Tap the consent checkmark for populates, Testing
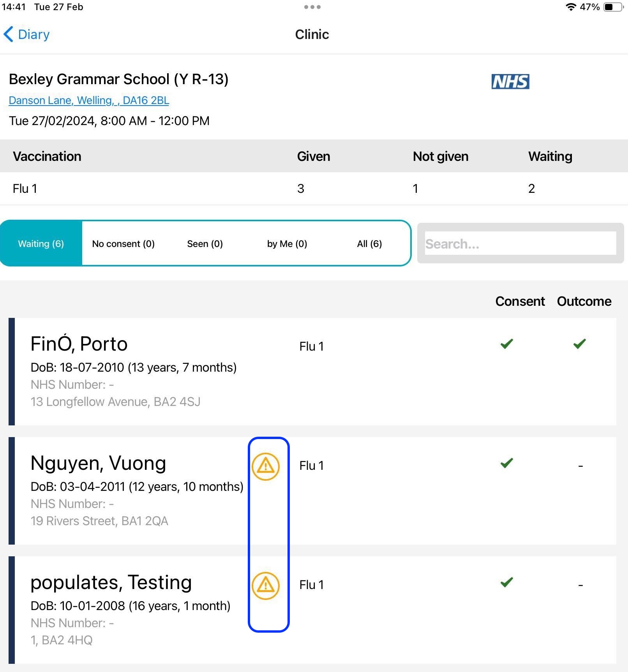 (x=506, y=582)
